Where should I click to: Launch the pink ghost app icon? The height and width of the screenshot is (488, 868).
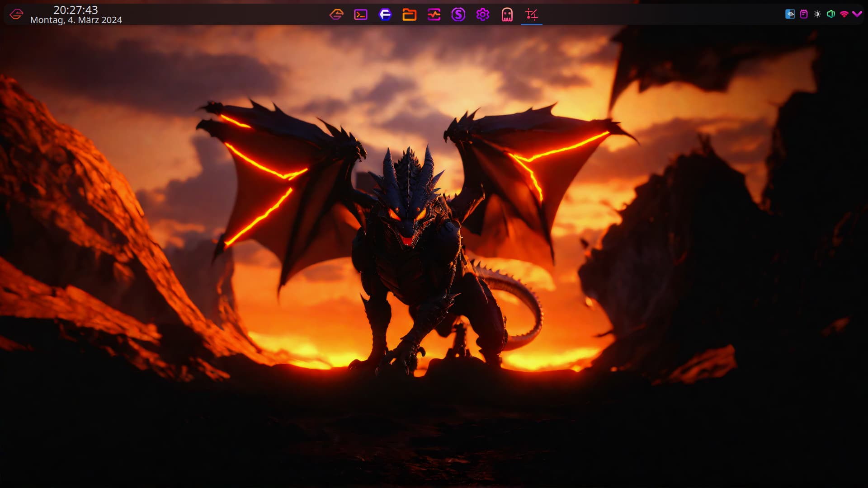tap(507, 14)
